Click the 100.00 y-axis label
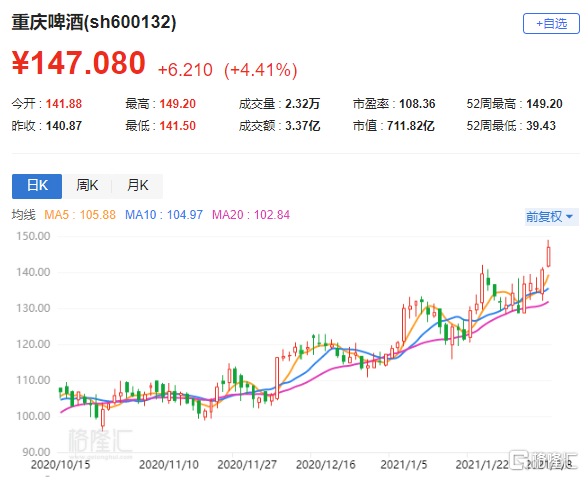The image size is (584, 477). pyautogui.click(x=33, y=416)
